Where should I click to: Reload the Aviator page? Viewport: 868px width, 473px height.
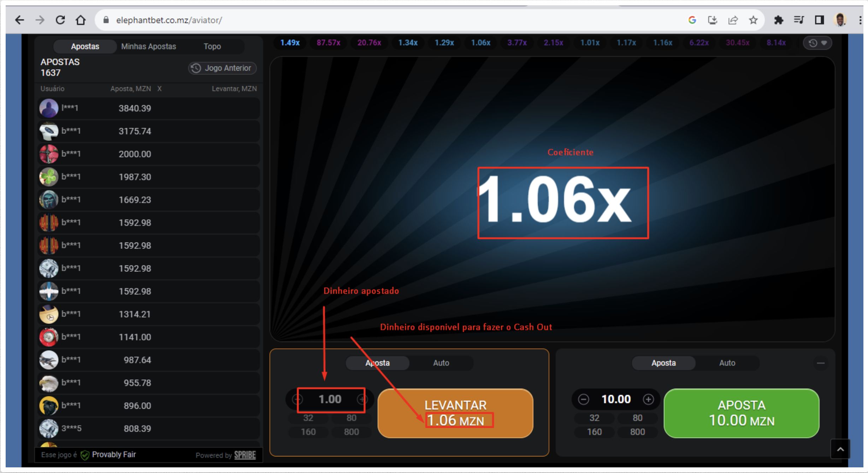coord(60,20)
